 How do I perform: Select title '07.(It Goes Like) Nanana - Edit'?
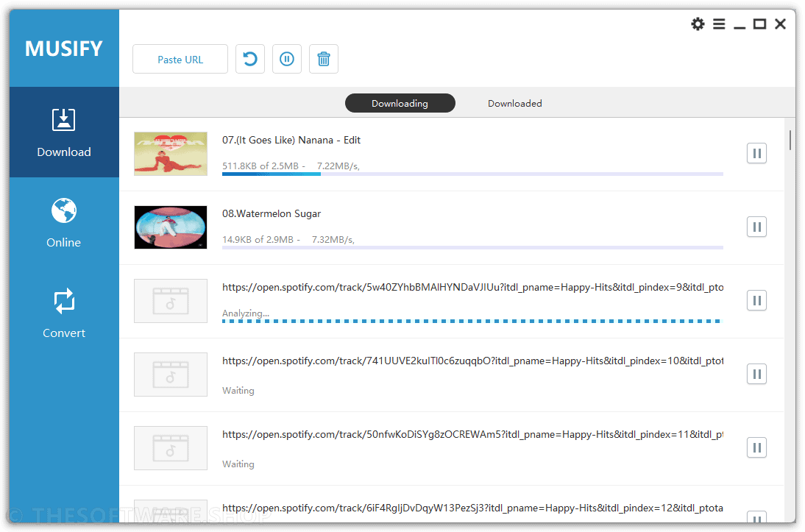291,141
